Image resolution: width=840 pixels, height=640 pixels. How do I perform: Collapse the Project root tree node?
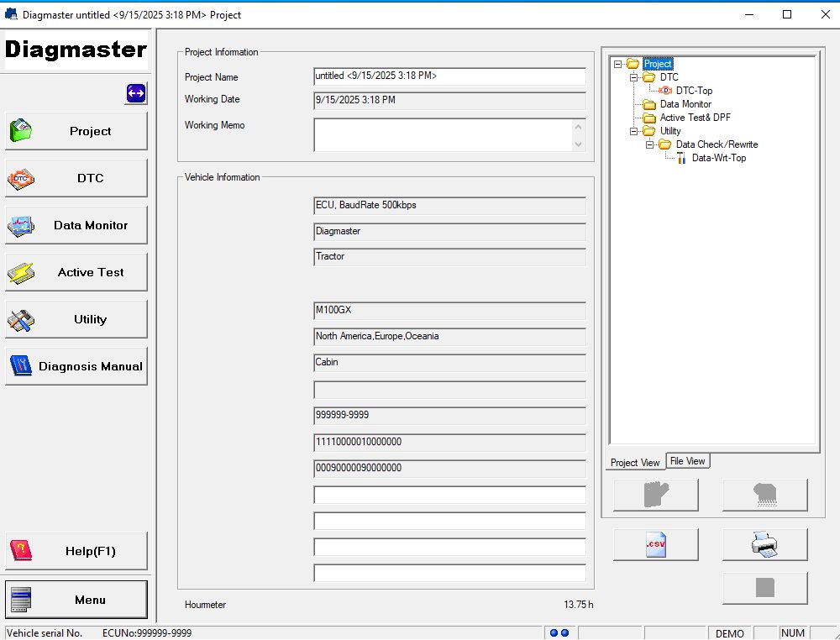[x=617, y=64]
